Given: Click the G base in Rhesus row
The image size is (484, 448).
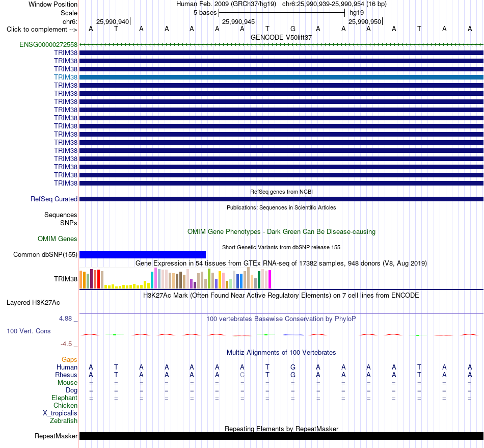Looking at the screenshot, I should pyautogui.click(x=293, y=375).
